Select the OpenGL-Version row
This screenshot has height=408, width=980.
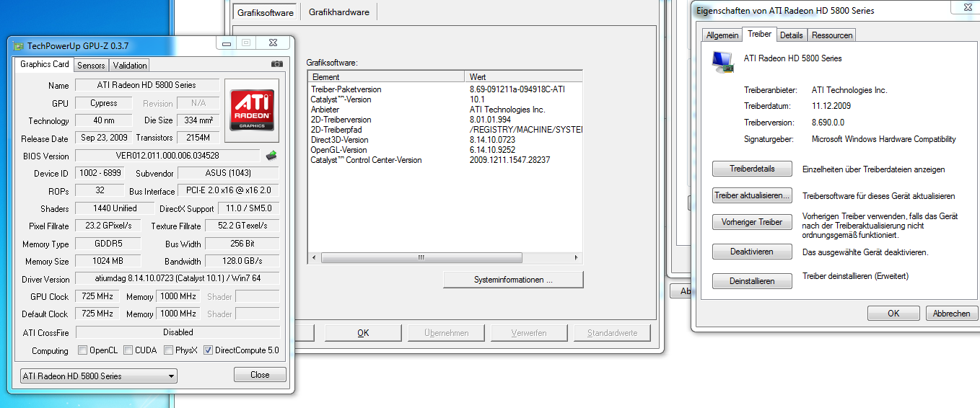445,150
